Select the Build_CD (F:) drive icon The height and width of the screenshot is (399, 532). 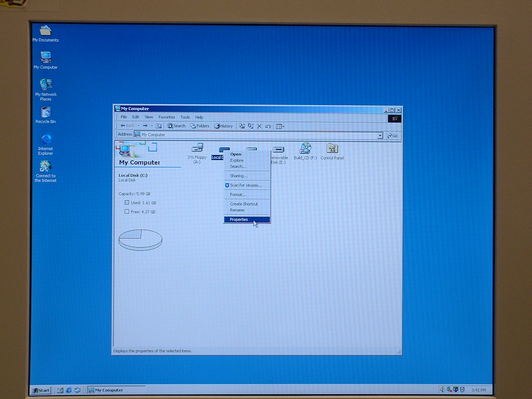tap(305, 149)
